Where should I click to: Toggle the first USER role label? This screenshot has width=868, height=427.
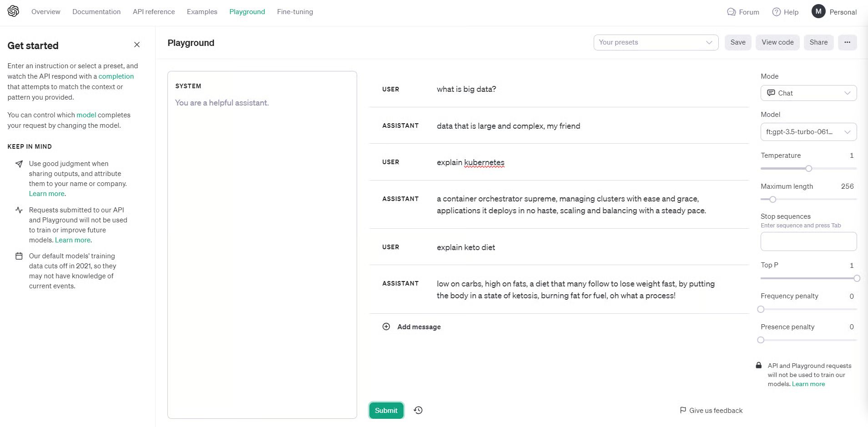390,89
